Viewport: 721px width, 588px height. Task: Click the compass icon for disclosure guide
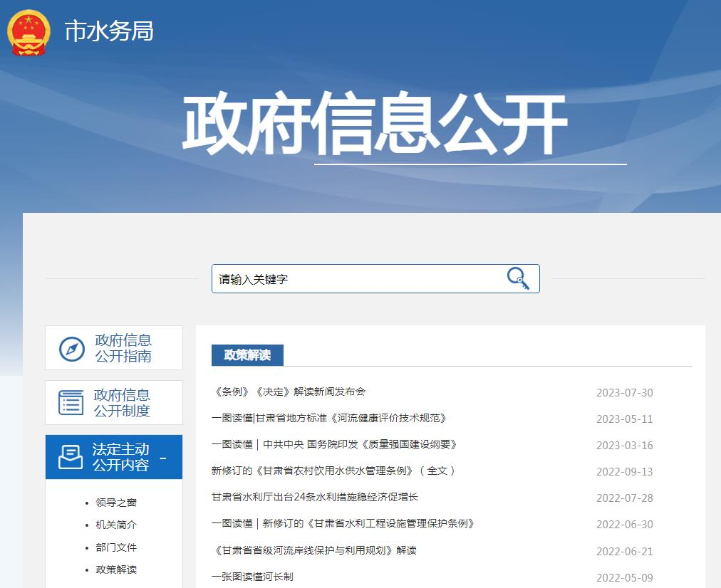(x=72, y=349)
